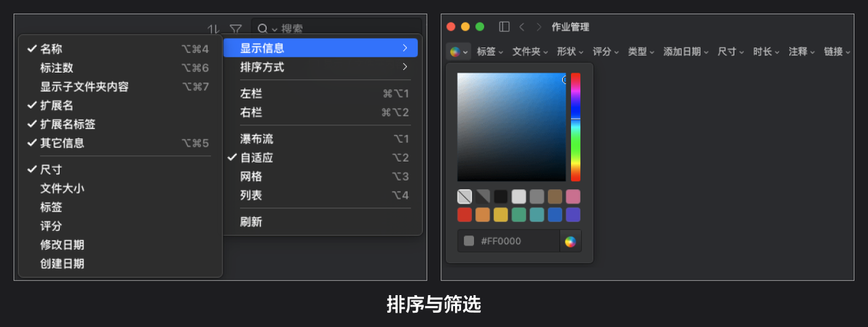Toggle the sidebar panel icon
This screenshot has height=327, width=868.
[504, 26]
